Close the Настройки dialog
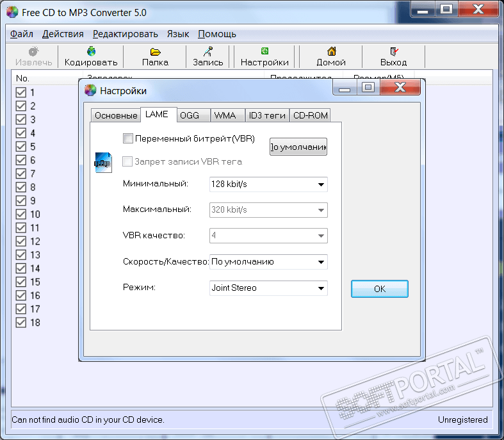Screen dimensions: 504x440 [400, 87]
